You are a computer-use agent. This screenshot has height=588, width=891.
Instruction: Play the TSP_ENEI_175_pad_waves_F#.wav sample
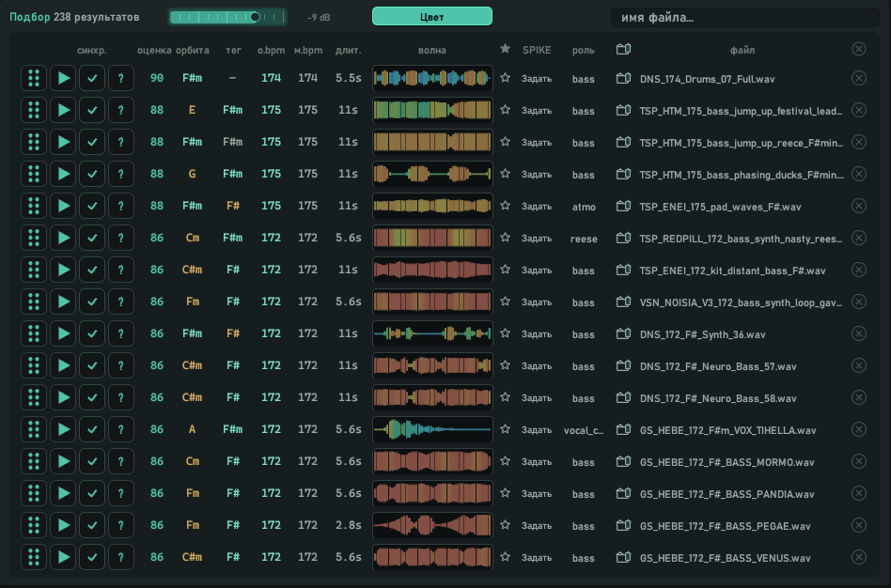coord(63,206)
